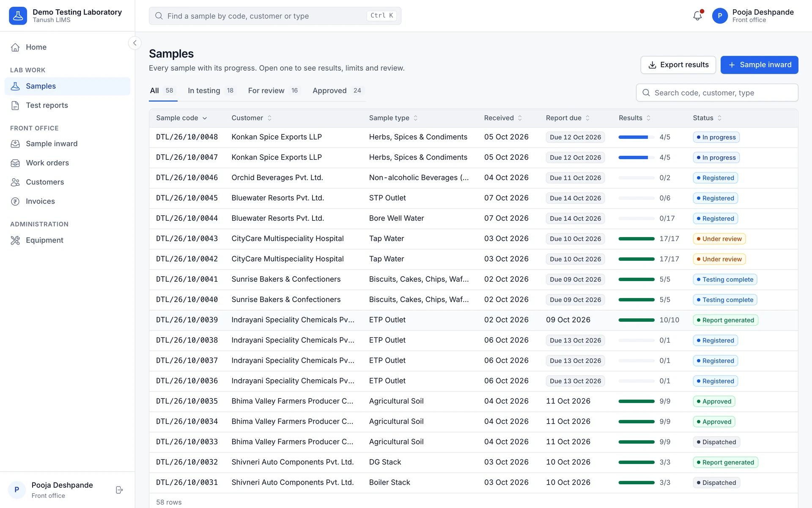Collapse the sidebar with the chevron button
The width and height of the screenshot is (812, 508).
(134, 43)
